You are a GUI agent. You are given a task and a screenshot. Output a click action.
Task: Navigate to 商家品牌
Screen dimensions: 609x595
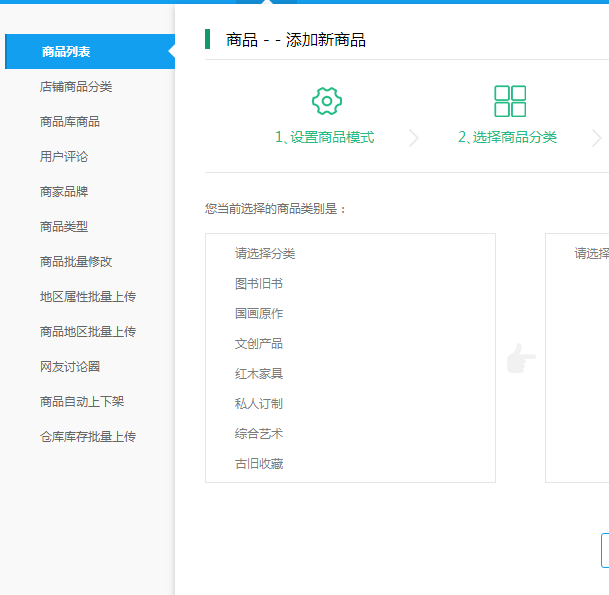(64, 192)
